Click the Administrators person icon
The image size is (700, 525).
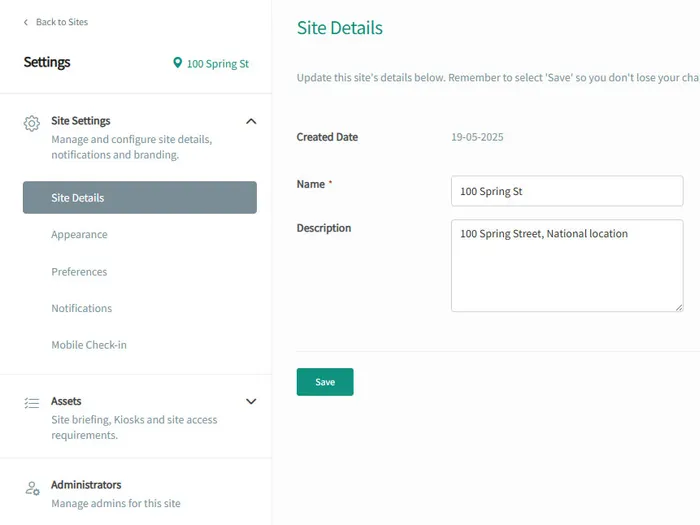32,488
